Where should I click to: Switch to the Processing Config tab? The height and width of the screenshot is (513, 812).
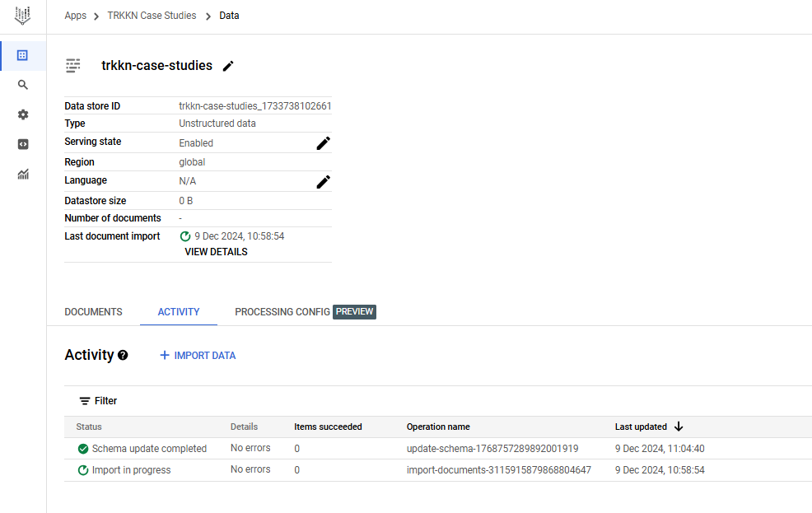(282, 312)
